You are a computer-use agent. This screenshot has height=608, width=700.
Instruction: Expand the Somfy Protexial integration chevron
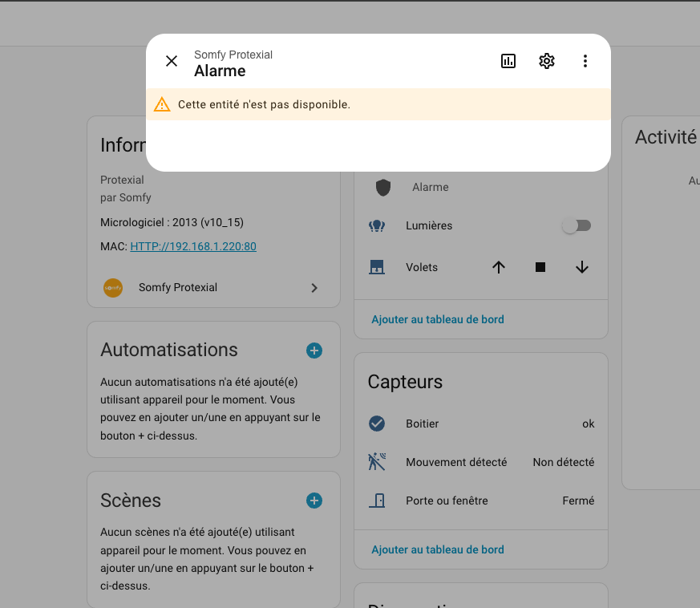coord(314,288)
